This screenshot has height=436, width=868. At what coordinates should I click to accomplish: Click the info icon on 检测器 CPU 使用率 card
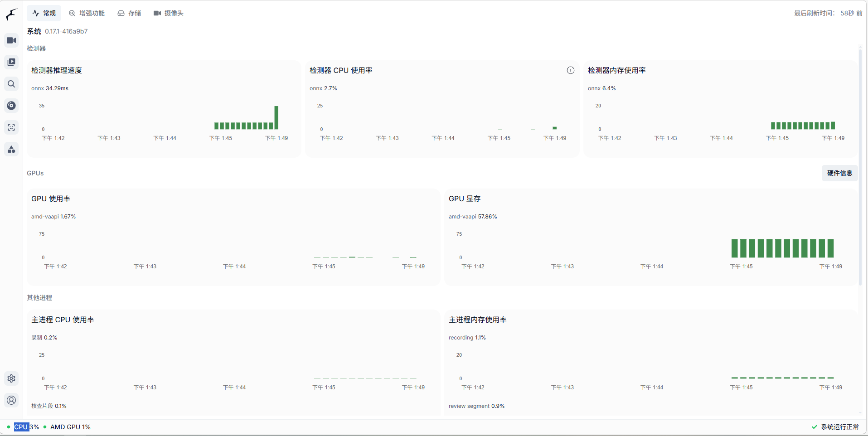571,70
